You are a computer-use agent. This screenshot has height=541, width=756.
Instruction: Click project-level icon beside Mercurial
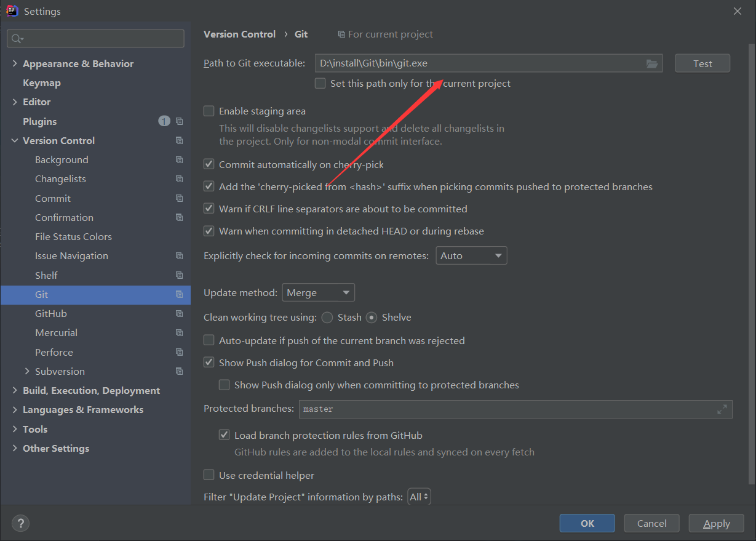click(179, 332)
